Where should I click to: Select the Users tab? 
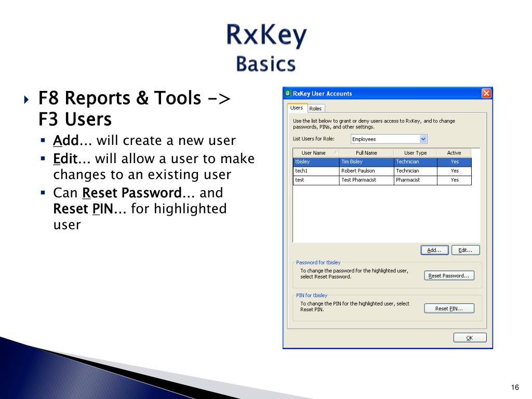(297, 108)
